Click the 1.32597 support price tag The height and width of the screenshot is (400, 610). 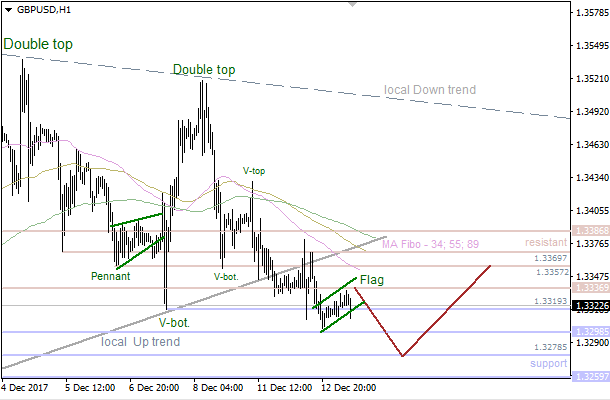pyautogui.click(x=588, y=377)
